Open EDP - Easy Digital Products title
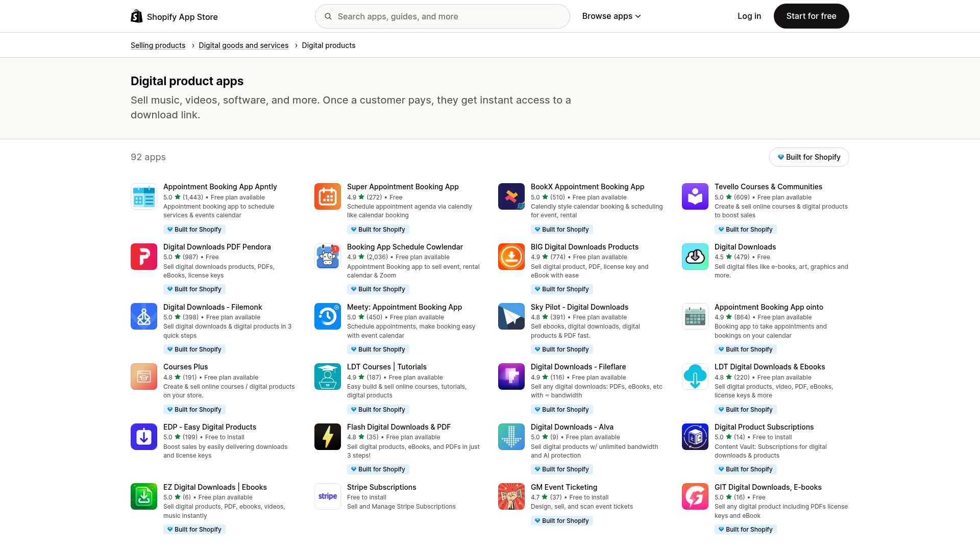 (210, 427)
